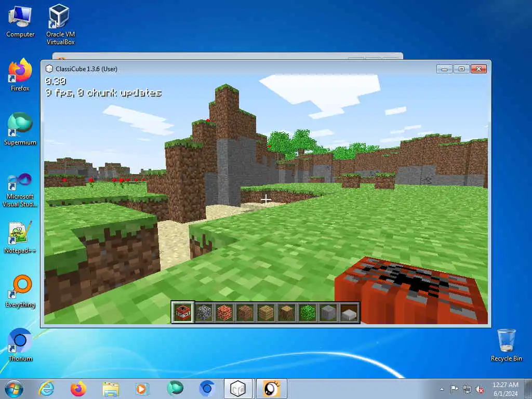Open Windows Explorer from the taskbar
Viewport: 532px width, 399px height.
[111, 389]
